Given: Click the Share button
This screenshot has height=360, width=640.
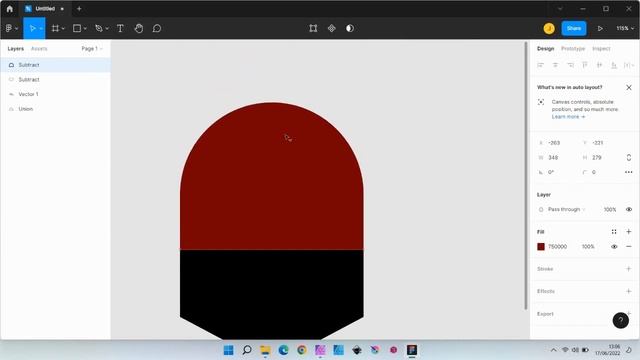Looking at the screenshot, I should pyautogui.click(x=574, y=28).
